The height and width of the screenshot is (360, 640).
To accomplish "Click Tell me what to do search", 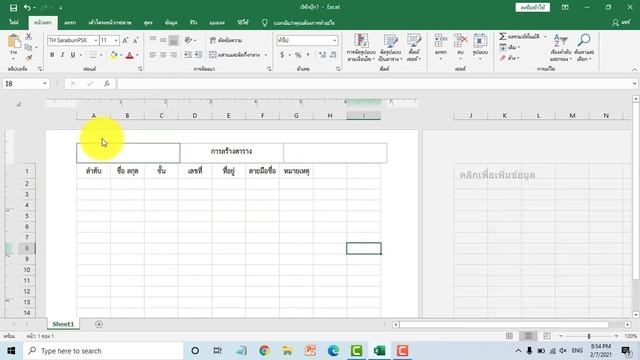I will (304, 23).
